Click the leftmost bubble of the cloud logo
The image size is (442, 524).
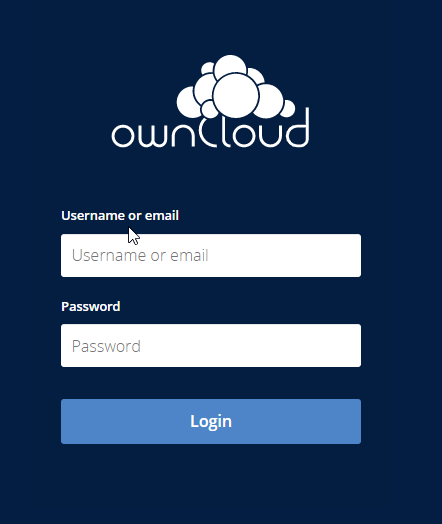coord(189,102)
